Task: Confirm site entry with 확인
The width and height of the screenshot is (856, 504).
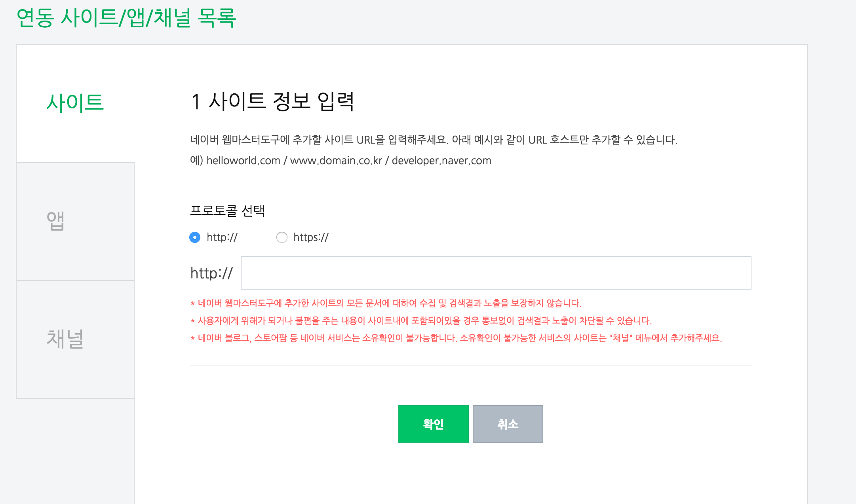Action: (433, 424)
